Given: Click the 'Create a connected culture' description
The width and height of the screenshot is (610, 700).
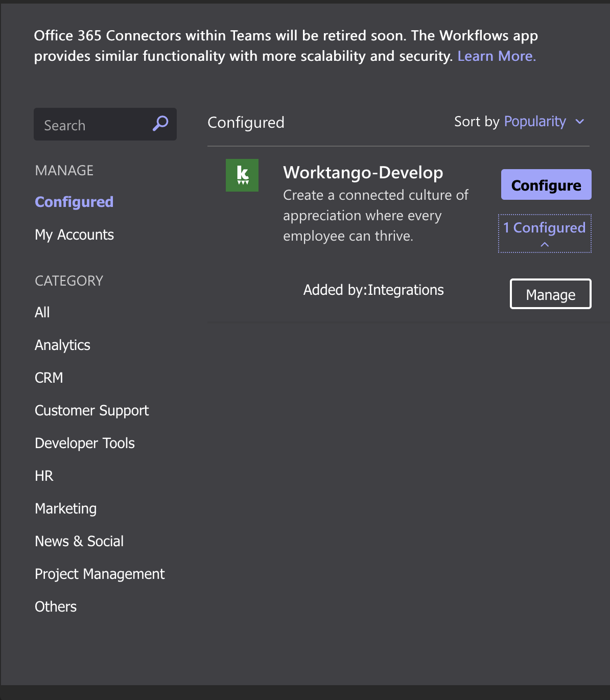Looking at the screenshot, I should [x=376, y=215].
